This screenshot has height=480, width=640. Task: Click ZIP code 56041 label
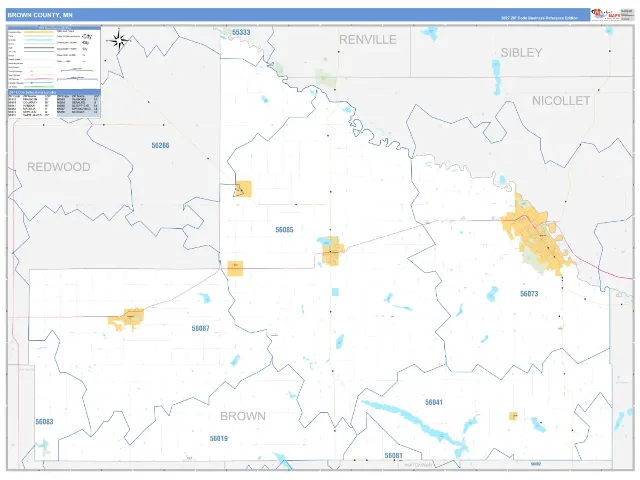click(x=433, y=402)
